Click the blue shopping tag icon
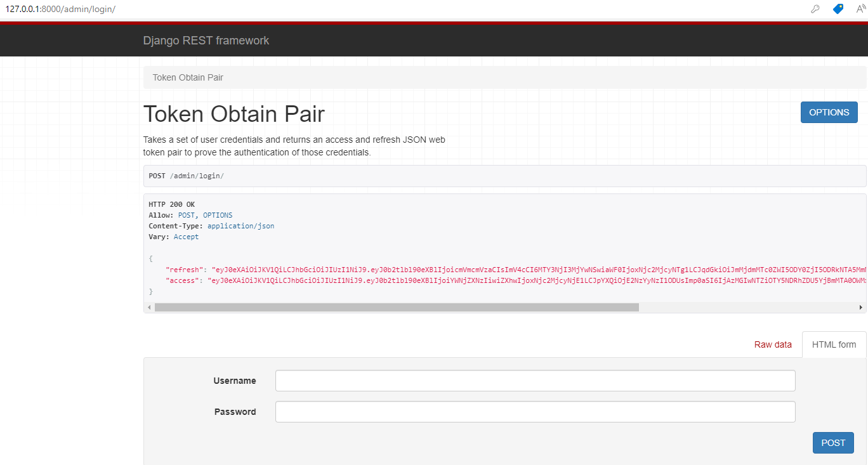868x465 pixels. tap(838, 10)
